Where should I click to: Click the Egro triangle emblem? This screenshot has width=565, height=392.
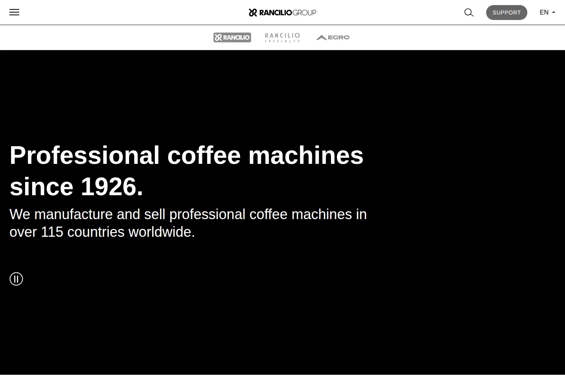click(x=321, y=38)
